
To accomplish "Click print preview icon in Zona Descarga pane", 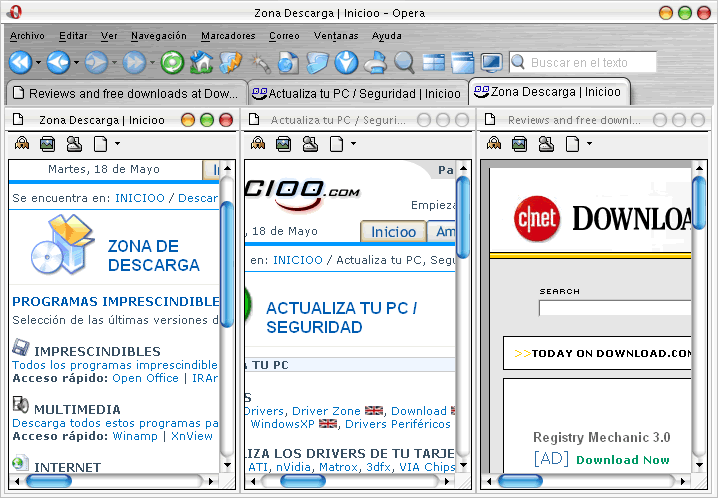I will click(x=74, y=144).
